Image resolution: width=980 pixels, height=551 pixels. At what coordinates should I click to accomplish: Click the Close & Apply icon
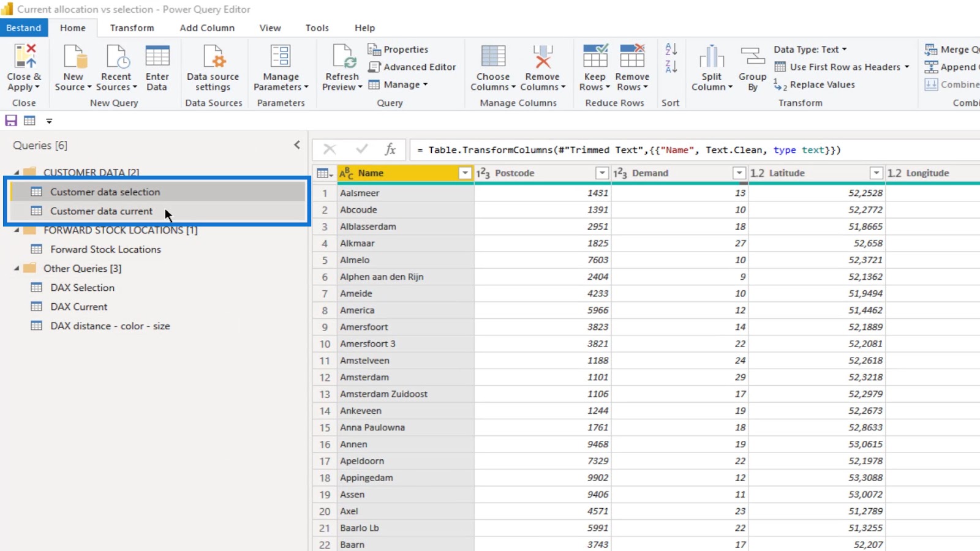coord(24,56)
